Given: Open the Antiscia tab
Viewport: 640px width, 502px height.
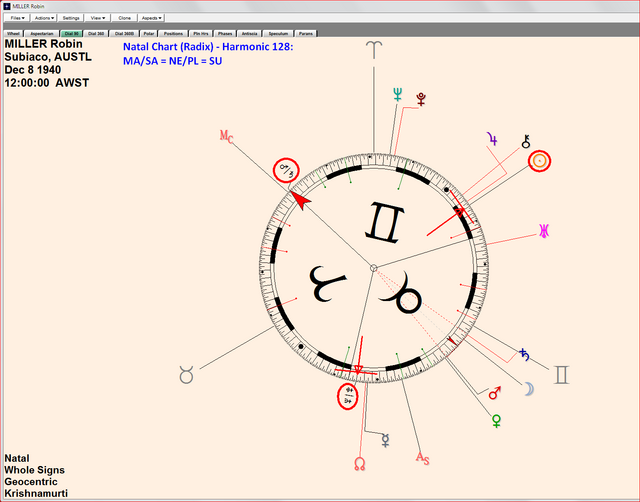Looking at the screenshot, I should [249, 33].
